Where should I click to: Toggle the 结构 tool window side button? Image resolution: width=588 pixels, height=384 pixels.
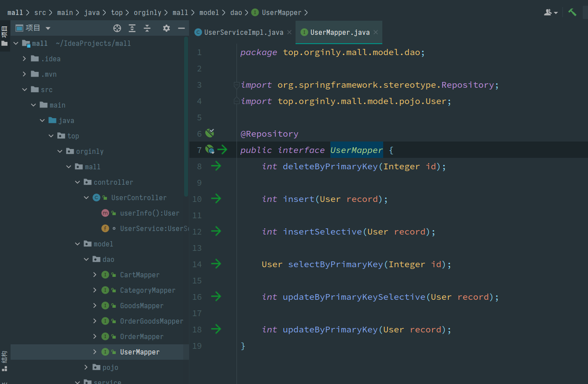(x=4, y=362)
